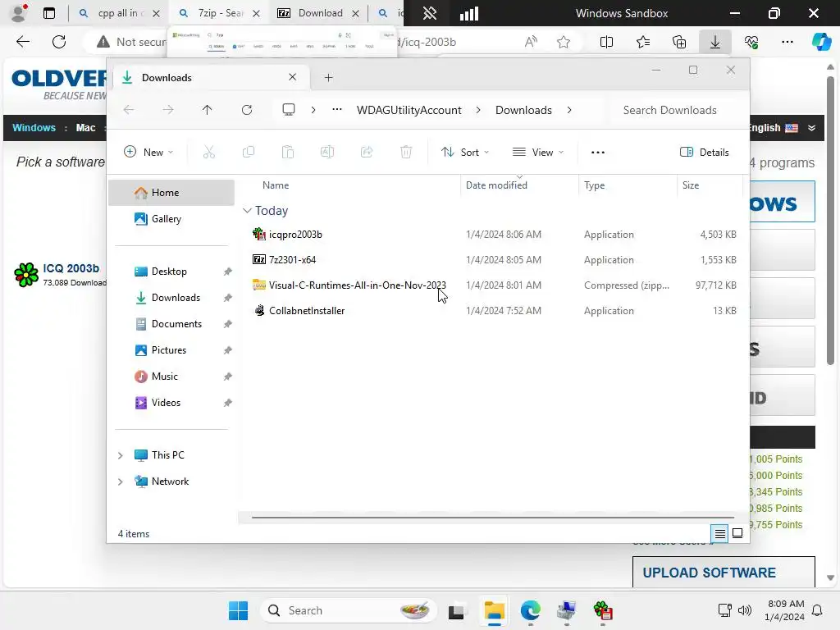Reload the Edge browser page
This screenshot has height=630, width=840.
coord(59,42)
